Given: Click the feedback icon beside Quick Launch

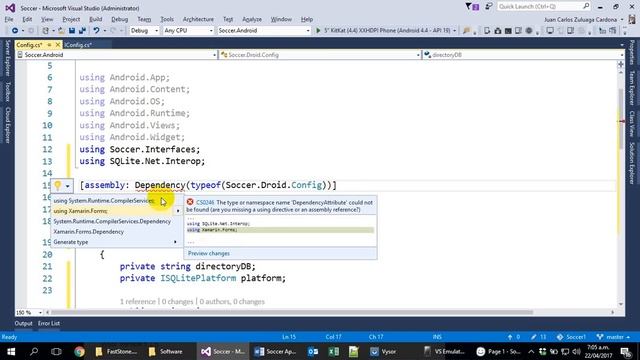Looking at the screenshot, I should click(x=488, y=7).
